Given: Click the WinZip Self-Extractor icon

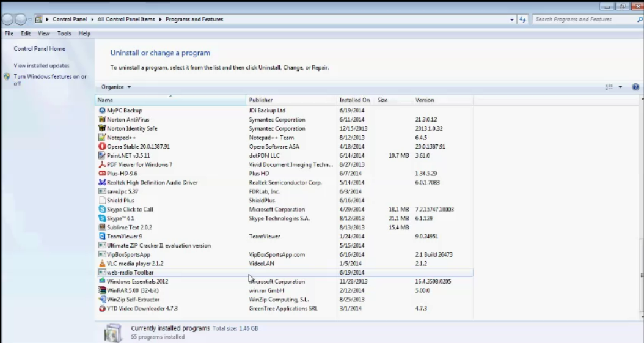Looking at the screenshot, I should coord(102,300).
